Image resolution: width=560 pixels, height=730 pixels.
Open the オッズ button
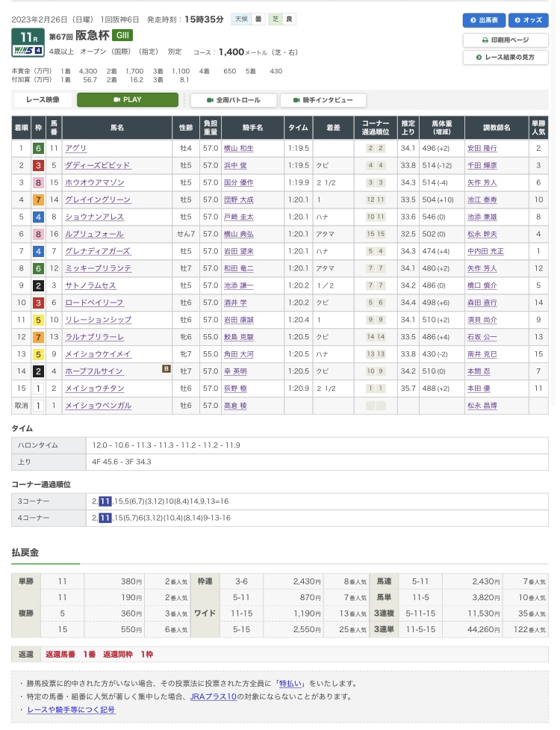(529, 20)
